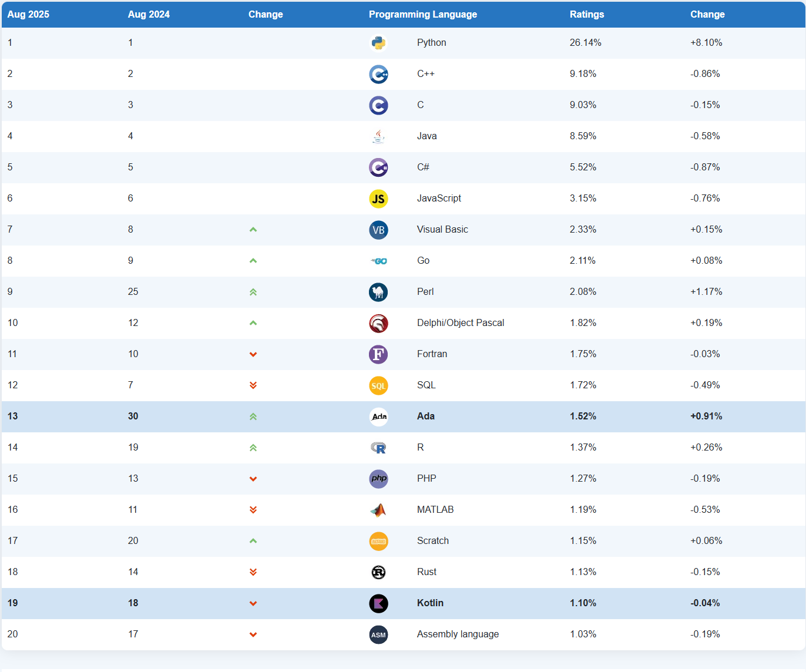The image size is (806, 672).
Task: Click the MATLAB logo icon
Action: [378, 510]
